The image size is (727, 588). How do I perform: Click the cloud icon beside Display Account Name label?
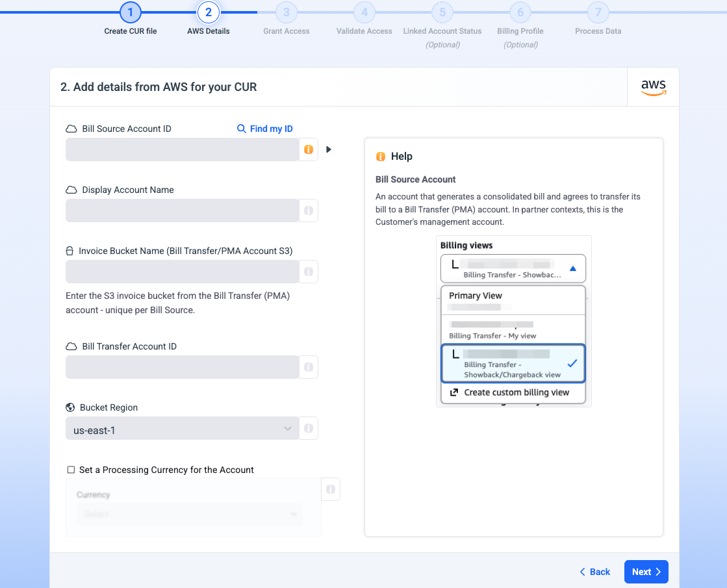[71, 190]
